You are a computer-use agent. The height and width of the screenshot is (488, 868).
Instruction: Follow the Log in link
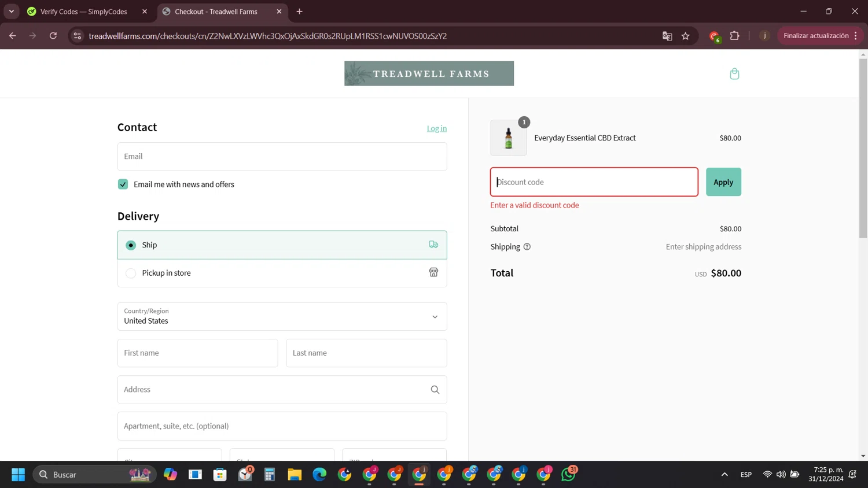pos(437,128)
